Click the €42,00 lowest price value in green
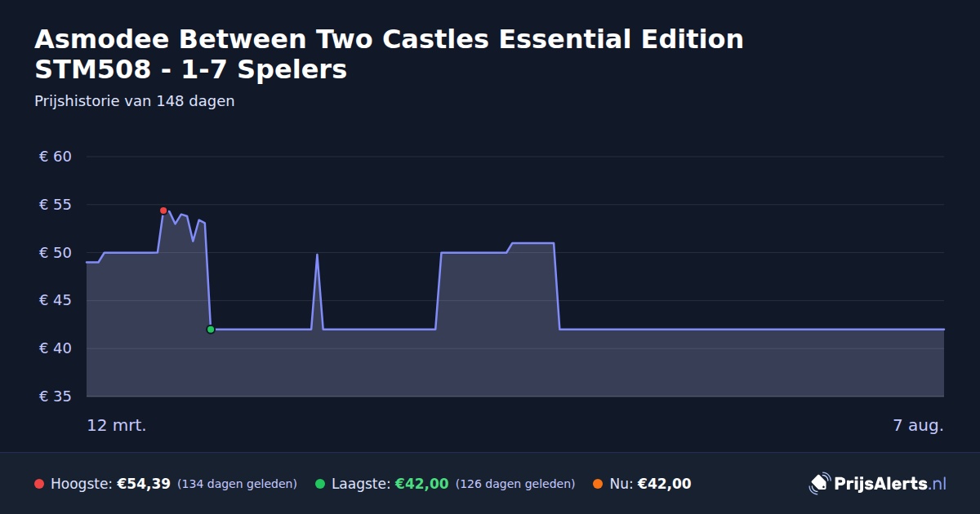 tap(422, 484)
